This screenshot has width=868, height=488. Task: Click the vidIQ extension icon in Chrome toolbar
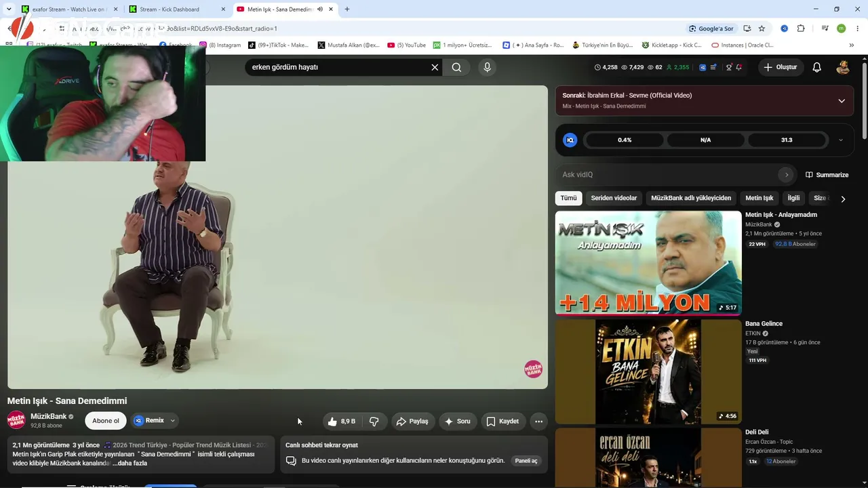(784, 28)
